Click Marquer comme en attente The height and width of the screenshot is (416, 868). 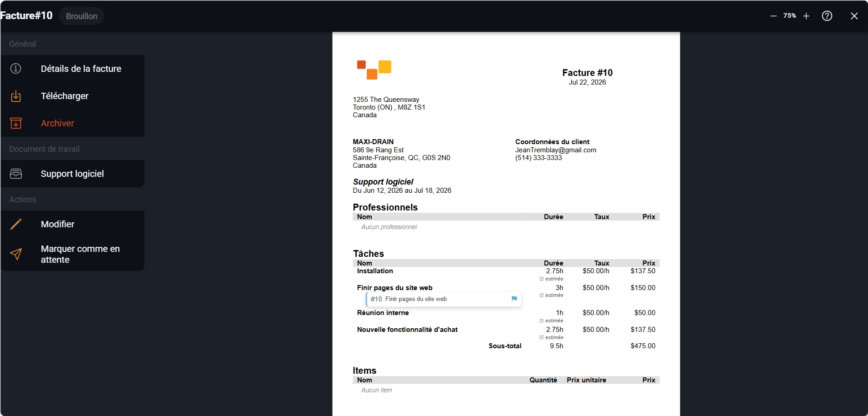click(73, 254)
